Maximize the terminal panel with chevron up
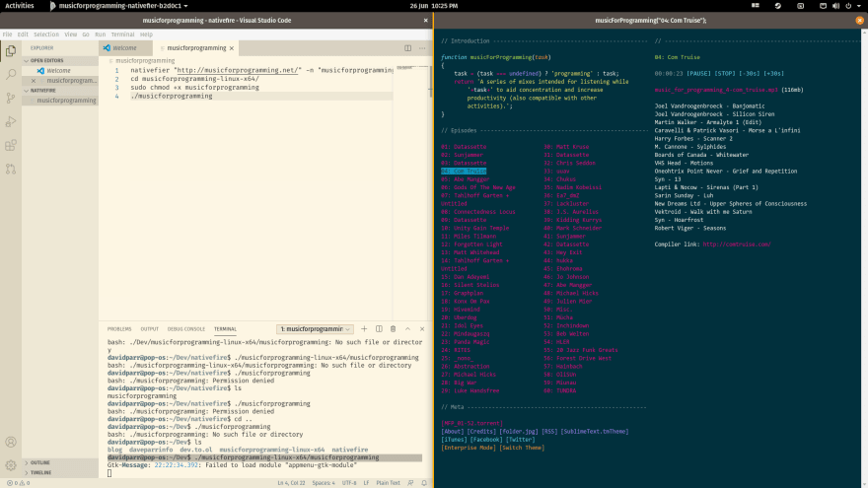Image resolution: width=868 pixels, height=488 pixels. 408,328
